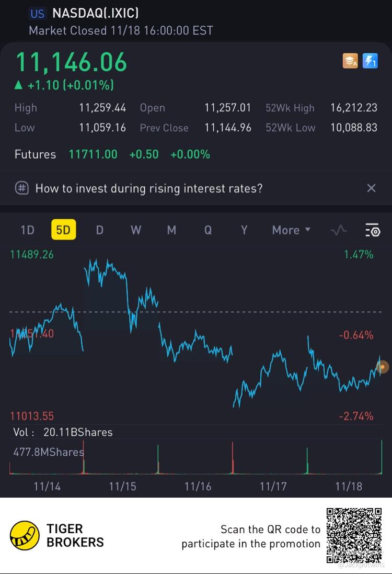
Task: Tap the promotion QR code
Action: pyautogui.click(x=354, y=535)
